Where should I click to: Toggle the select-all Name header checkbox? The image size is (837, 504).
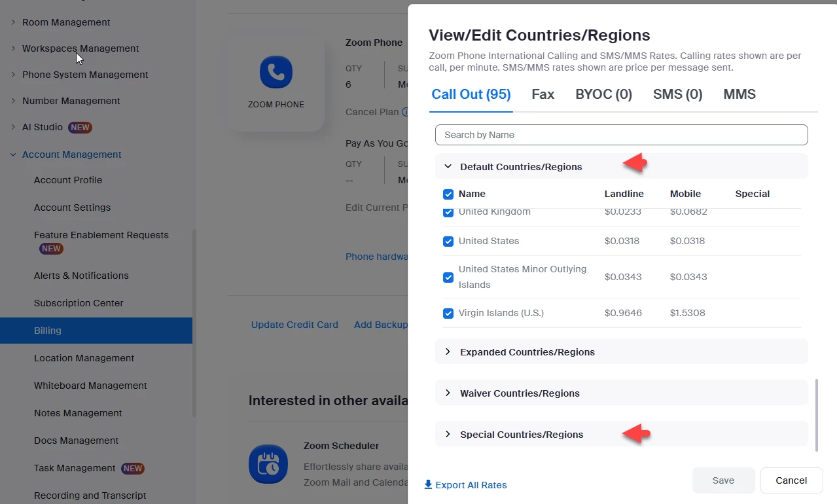coord(448,194)
